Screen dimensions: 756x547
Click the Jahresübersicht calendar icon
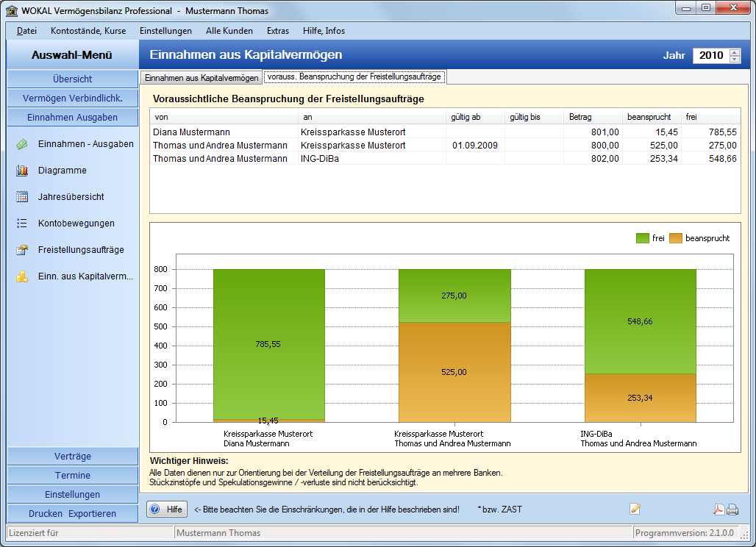click(22, 196)
